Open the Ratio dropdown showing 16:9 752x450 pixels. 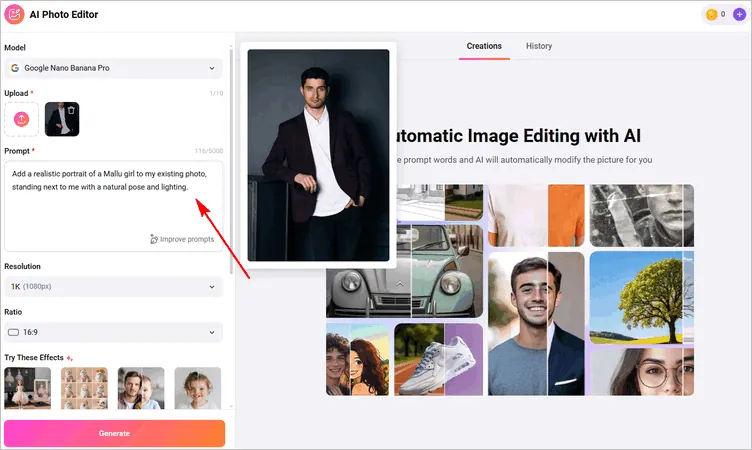click(114, 332)
